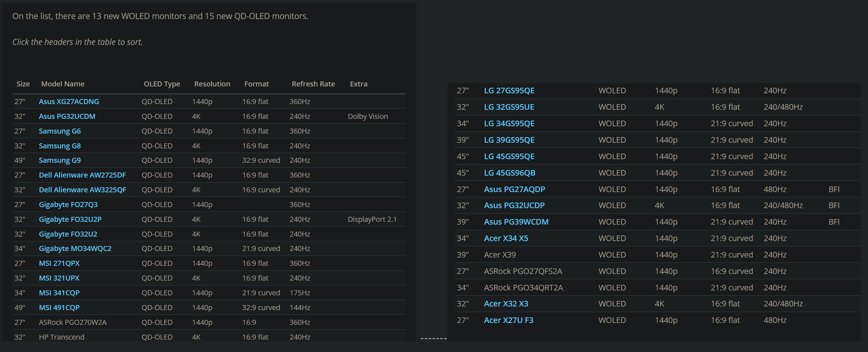Open the Gigabyte FO32U2 link
Image resolution: width=868 pixels, height=352 pixels.
pos(68,234)
